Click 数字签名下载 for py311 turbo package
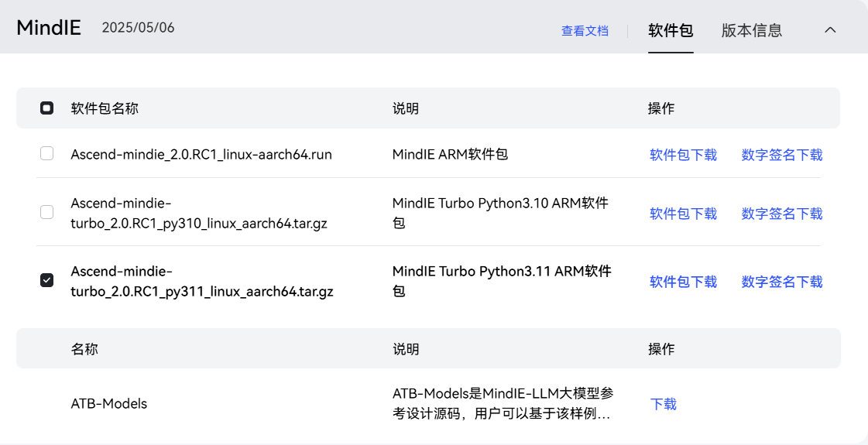 (781, 282)
